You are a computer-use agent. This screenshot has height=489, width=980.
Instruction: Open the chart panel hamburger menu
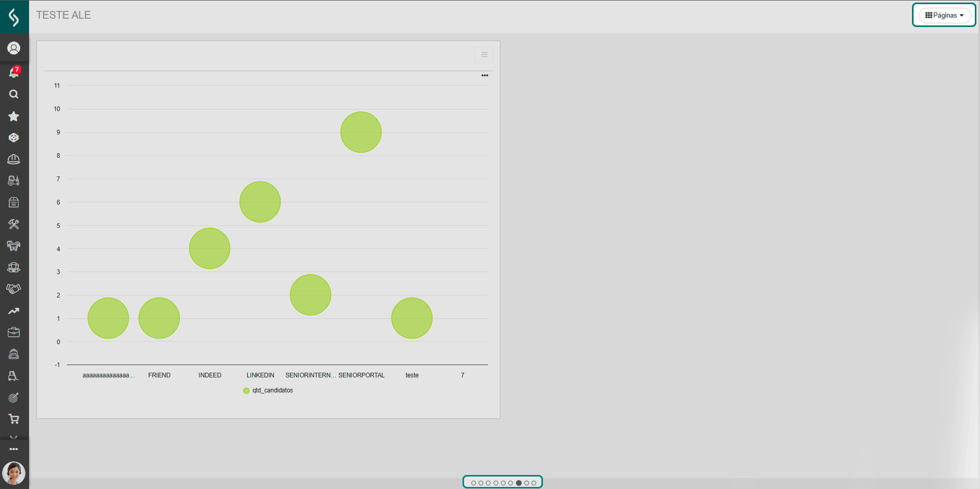click(484, 55)
